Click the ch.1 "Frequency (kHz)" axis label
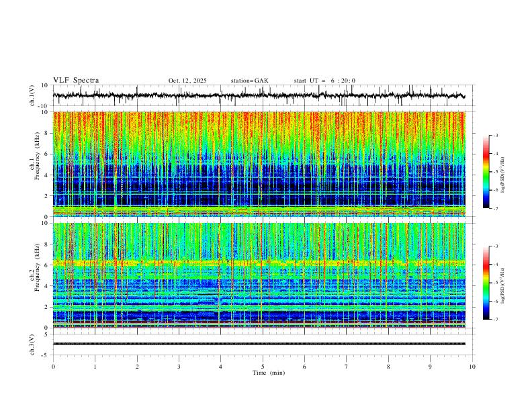 38,156
